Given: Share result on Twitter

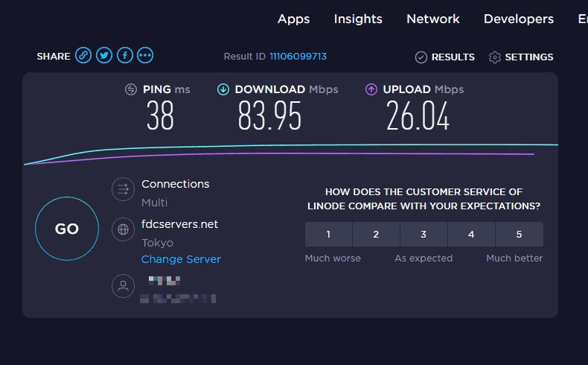Looking at the screenshot, I should (x=104, y=56).
